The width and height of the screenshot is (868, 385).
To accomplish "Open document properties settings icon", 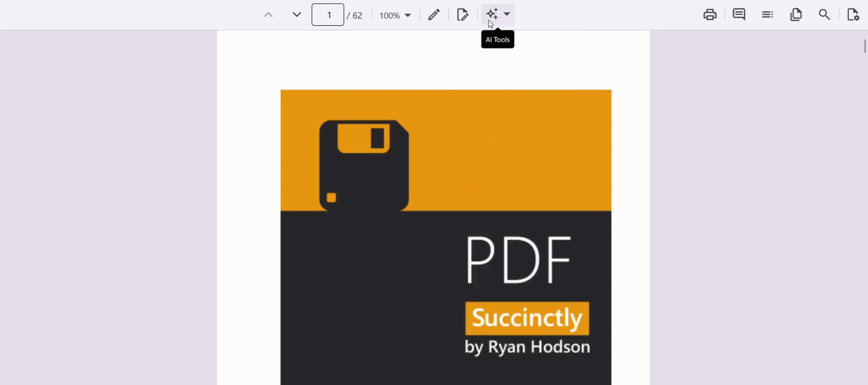I will point(853,15).
